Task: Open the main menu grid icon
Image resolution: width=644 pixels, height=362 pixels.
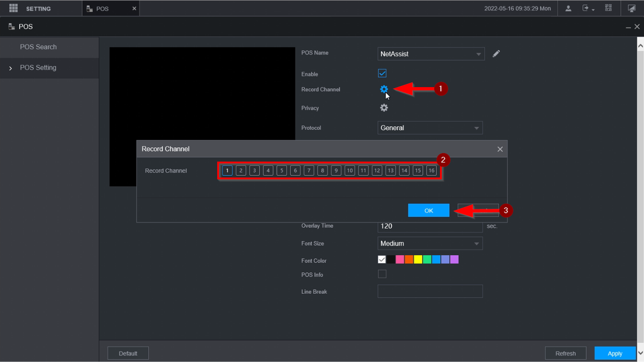Action: (13, 9)
